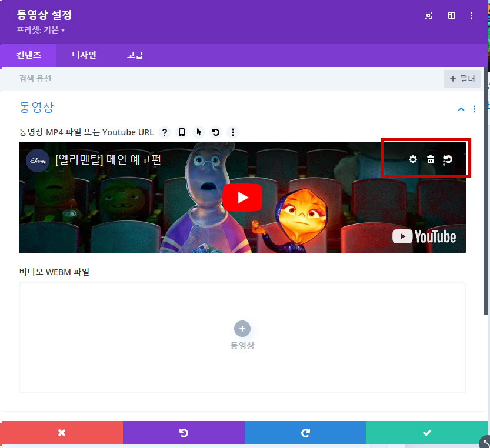Click the 비디오 WEBM 파일 label
The width and height of the screenshot is (490, 448).
54,272
